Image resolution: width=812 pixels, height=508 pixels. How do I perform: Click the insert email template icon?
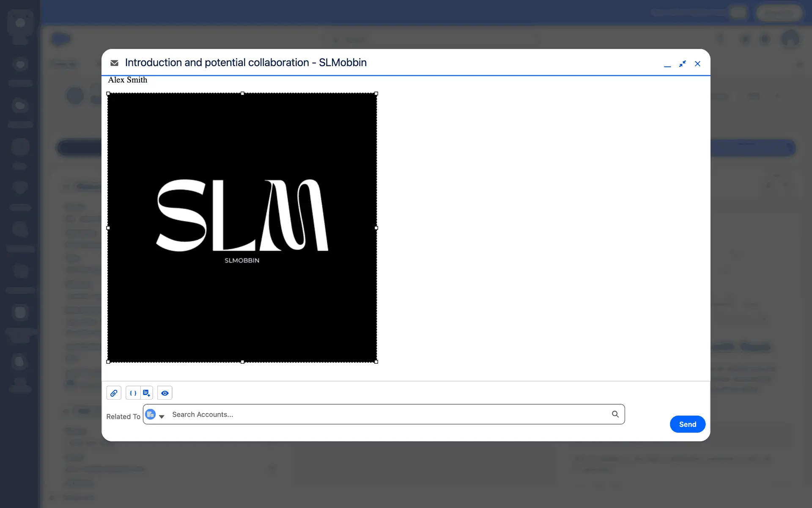pyautogui.click(x=146, y=393)
